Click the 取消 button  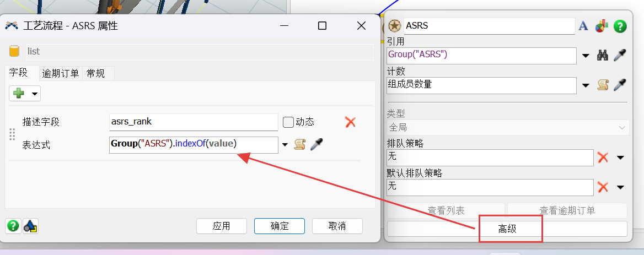coord(337,226)
